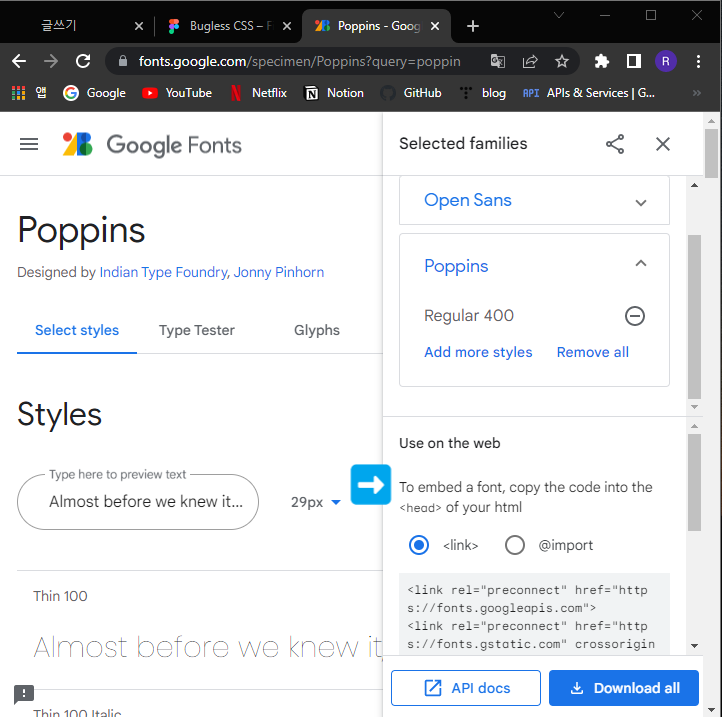
Task: Click the Google Fonts logo
Action: click(x=152, y=145)
